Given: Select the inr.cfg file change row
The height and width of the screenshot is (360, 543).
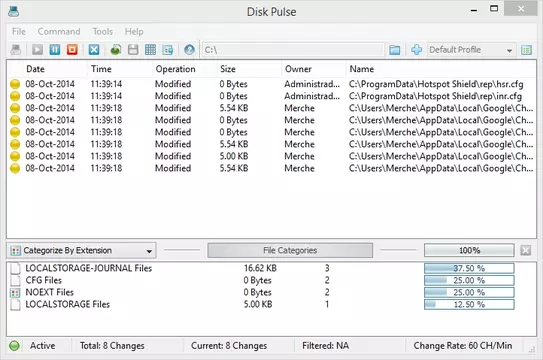Looking at the screenshot, I should [272, 96].
